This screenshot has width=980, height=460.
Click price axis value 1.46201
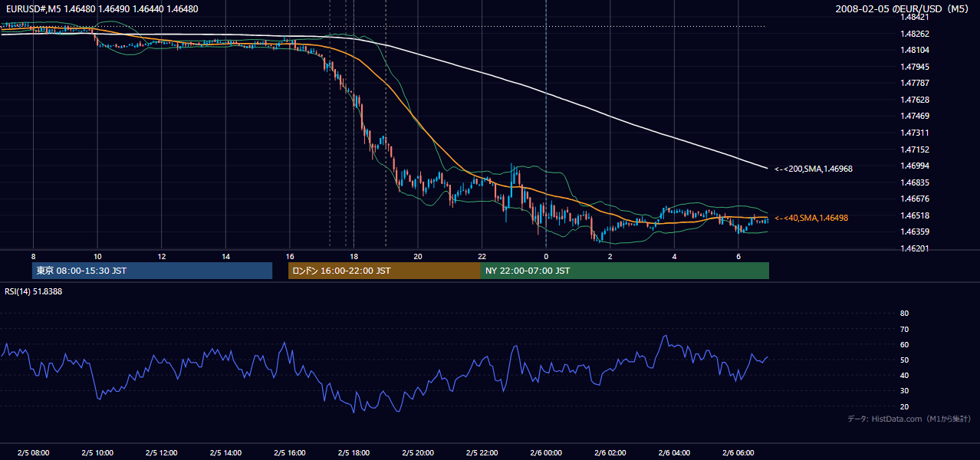[915, 248]
